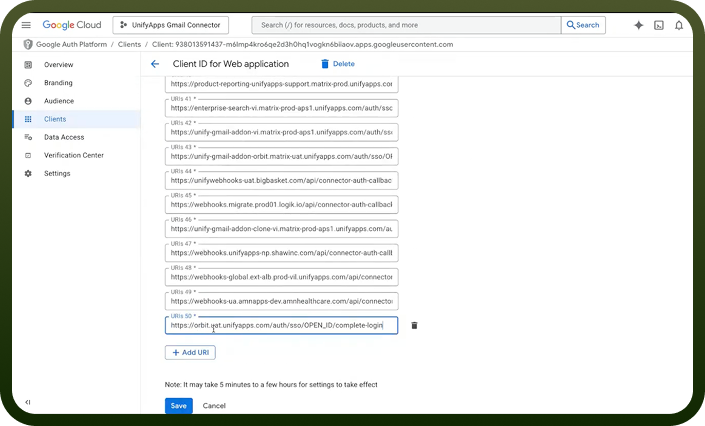Viewport: 705px width, 426px height.
Task: Click into URIs 50 orbit.uat field
Action: coord(281,325)
